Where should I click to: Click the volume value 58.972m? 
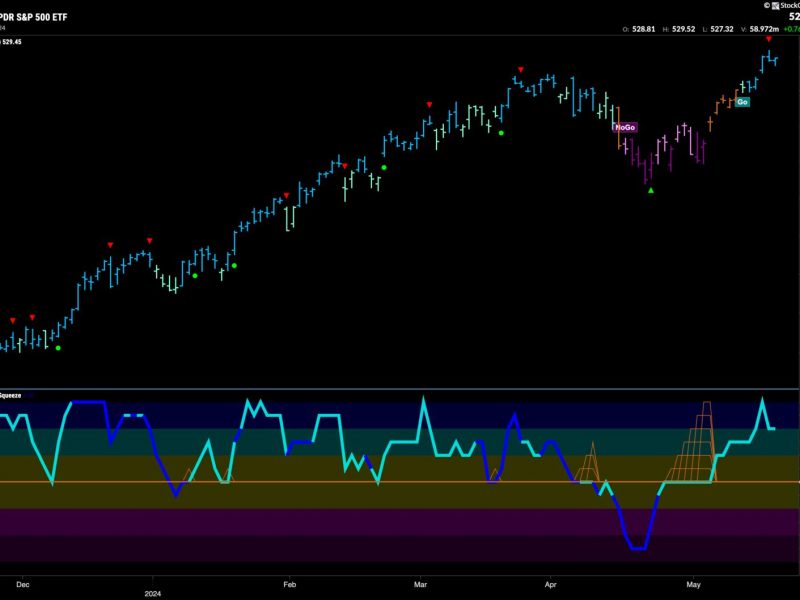point(764,29)
